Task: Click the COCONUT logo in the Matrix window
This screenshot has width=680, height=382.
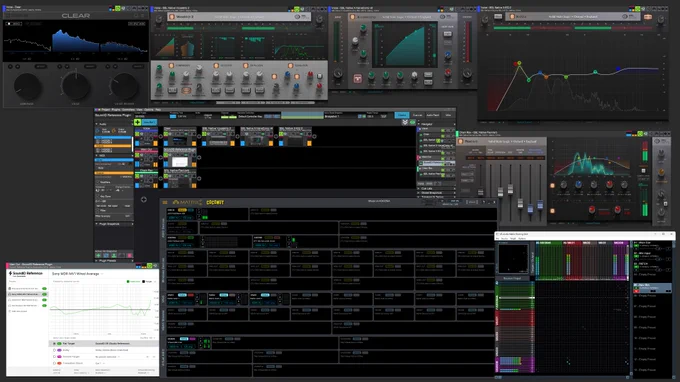Action: [215, 202]
